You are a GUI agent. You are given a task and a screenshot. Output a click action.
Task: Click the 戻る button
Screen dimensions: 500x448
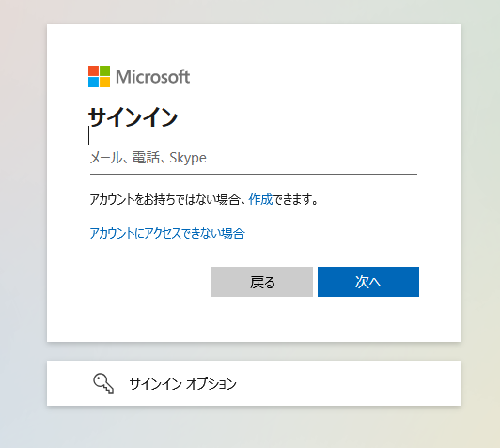click(x=262, y=282)
